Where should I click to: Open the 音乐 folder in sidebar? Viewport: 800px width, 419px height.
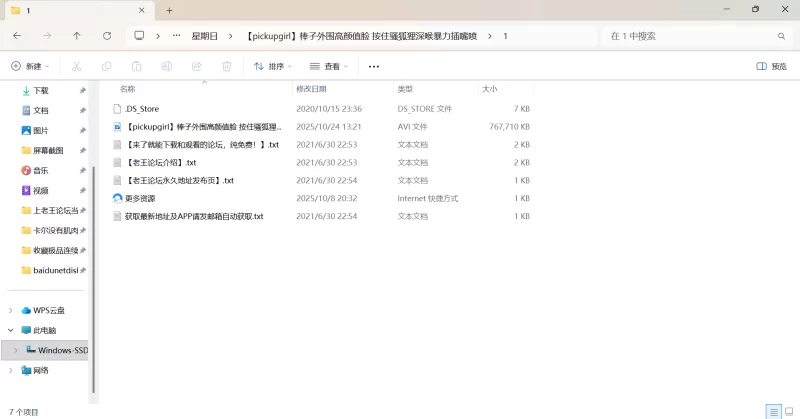click(x=41, y=170)
